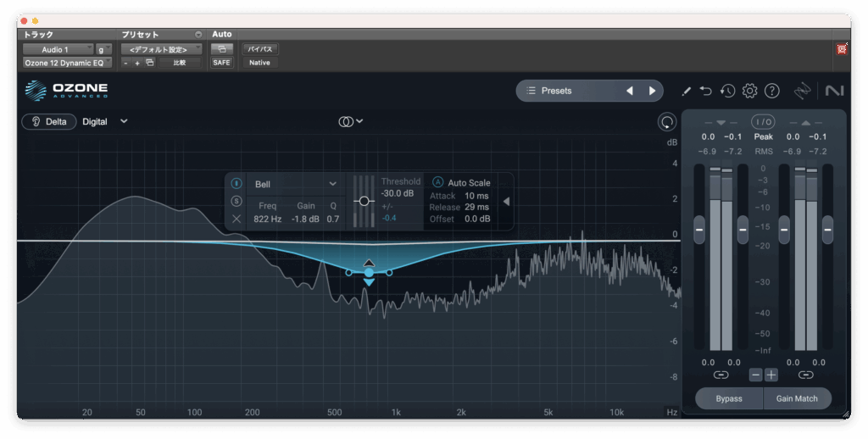Click the Gain Match button

pyautogui.click(x=797, y=398)
